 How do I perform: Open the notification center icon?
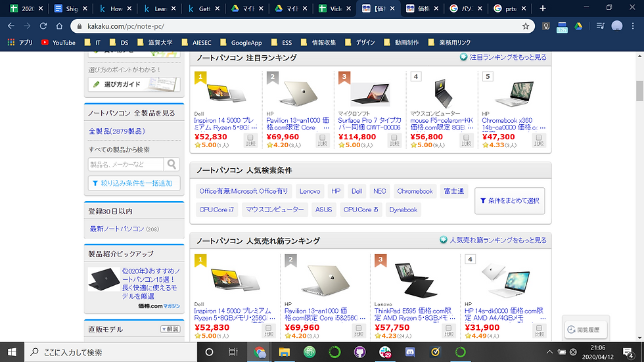(x=628, y=352)
